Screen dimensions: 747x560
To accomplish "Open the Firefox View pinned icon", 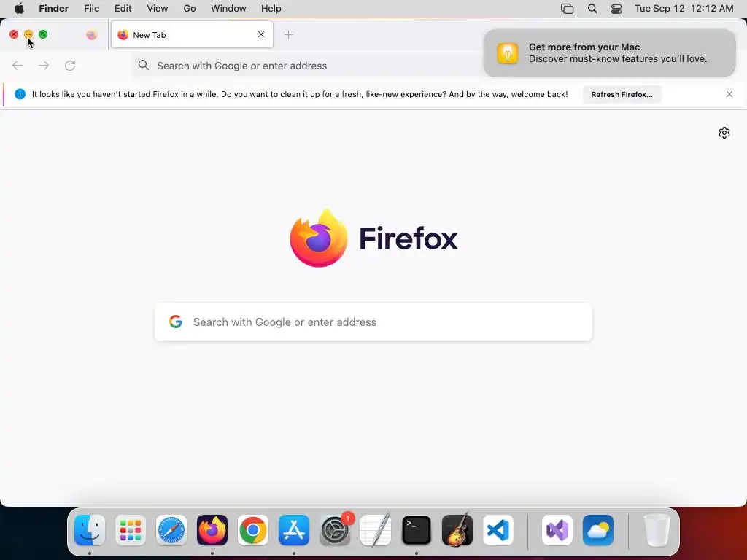I will click(x=91, y=35).
